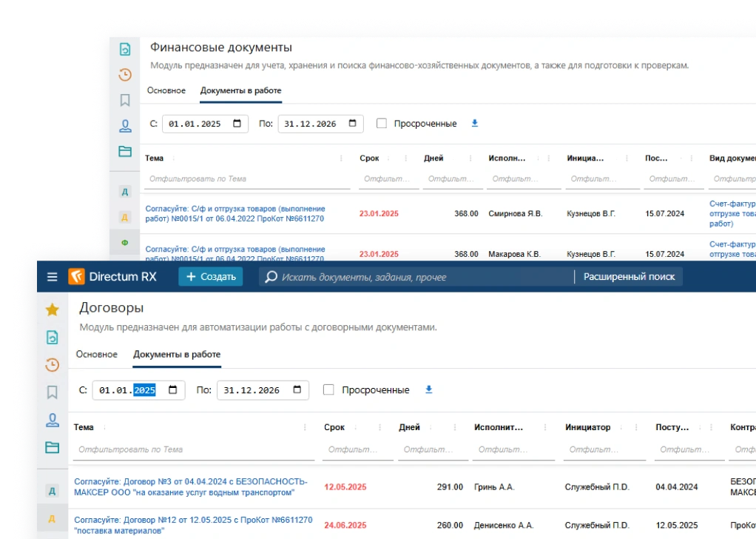Click the user stamp icon in Финансовые документы sidebar

(x=125, y=126)
